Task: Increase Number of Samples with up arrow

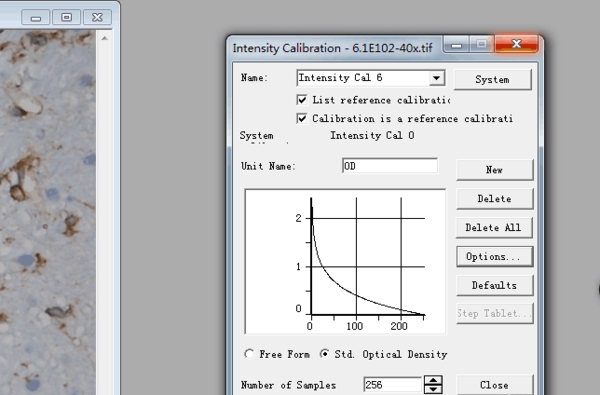Action: (433, 380)
